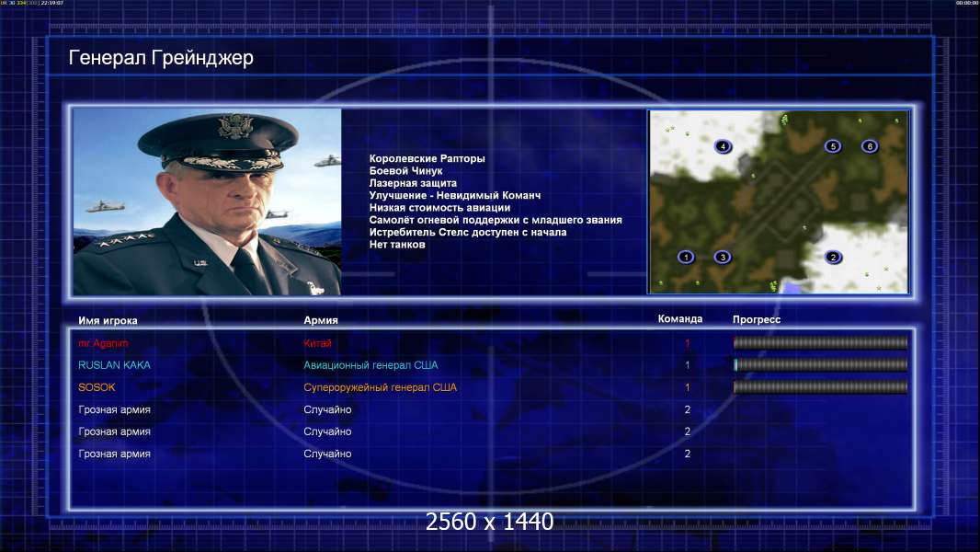Click the title 'Генерал Грейнджер'
The image size is (980, 552).
[161, 58]
